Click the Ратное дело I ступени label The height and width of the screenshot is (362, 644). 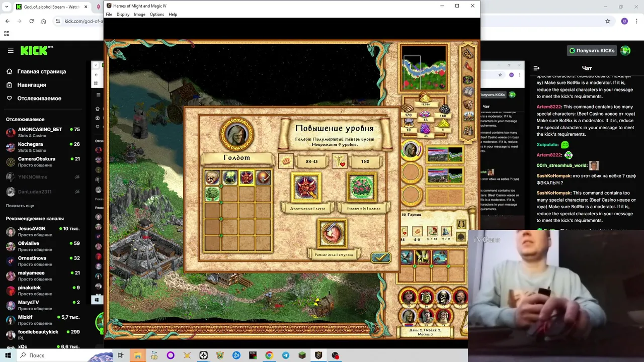coord(332,254)
